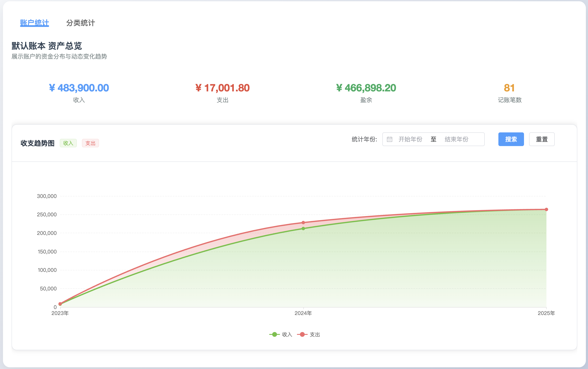Click the 81 记账笔数 count
This screenshot has height=369, width=588.
click(509, 88)
